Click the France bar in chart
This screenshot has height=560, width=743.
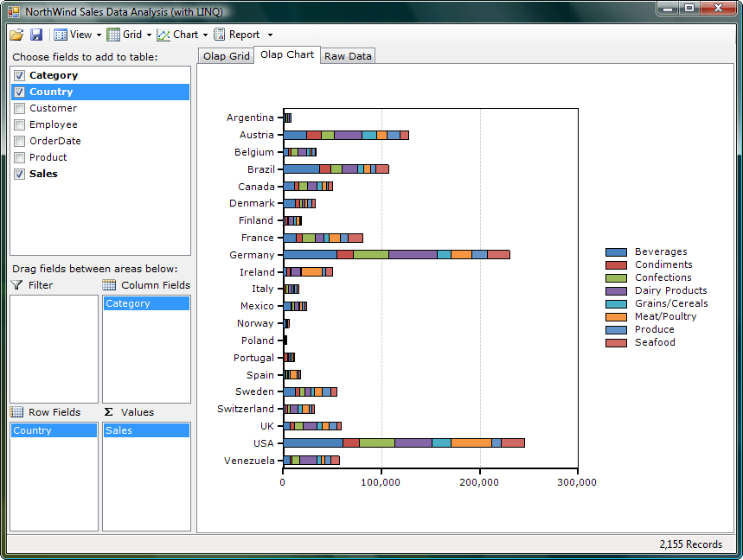[x=323, y=238]
